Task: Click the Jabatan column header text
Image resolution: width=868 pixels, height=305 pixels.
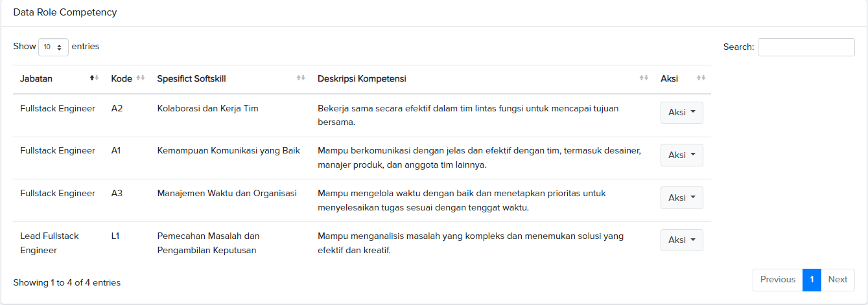Action: (36, 79)
